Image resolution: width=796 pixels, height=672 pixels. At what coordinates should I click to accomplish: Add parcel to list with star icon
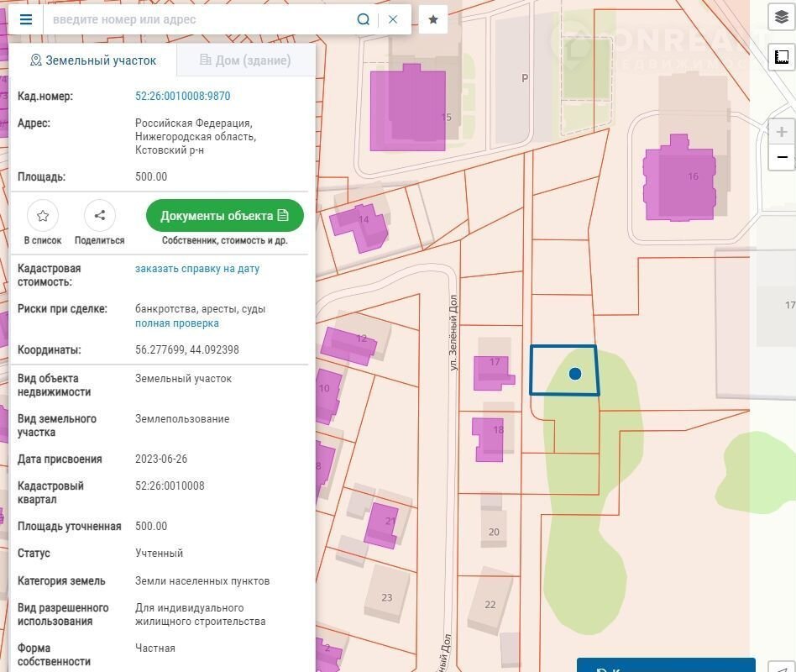pos(43,216)
